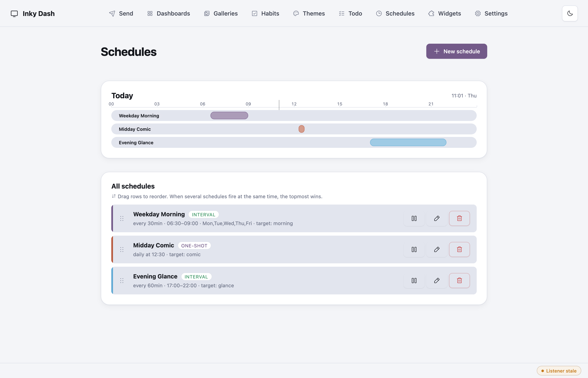Click the INTERVAL badge on Weekday Morning

point(203,215)
